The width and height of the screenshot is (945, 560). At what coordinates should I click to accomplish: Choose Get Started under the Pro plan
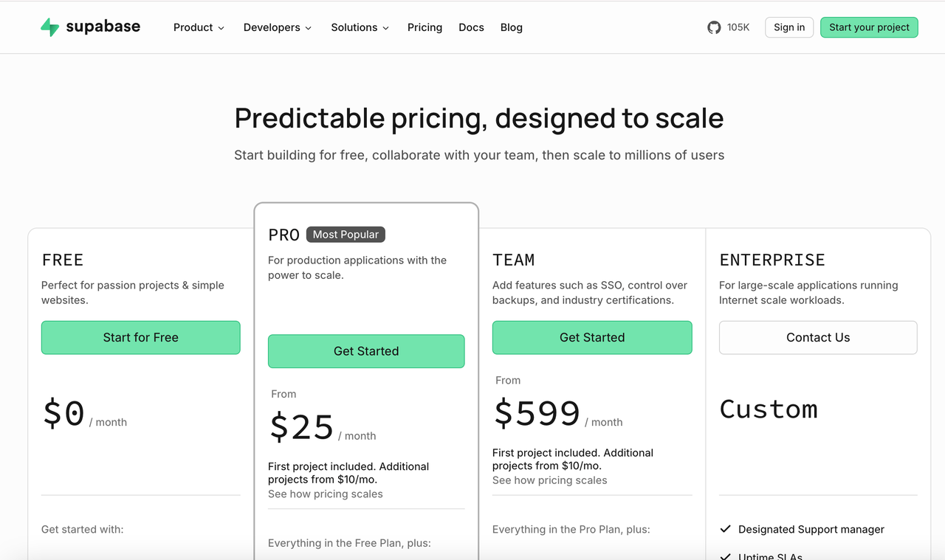point(366,351)
